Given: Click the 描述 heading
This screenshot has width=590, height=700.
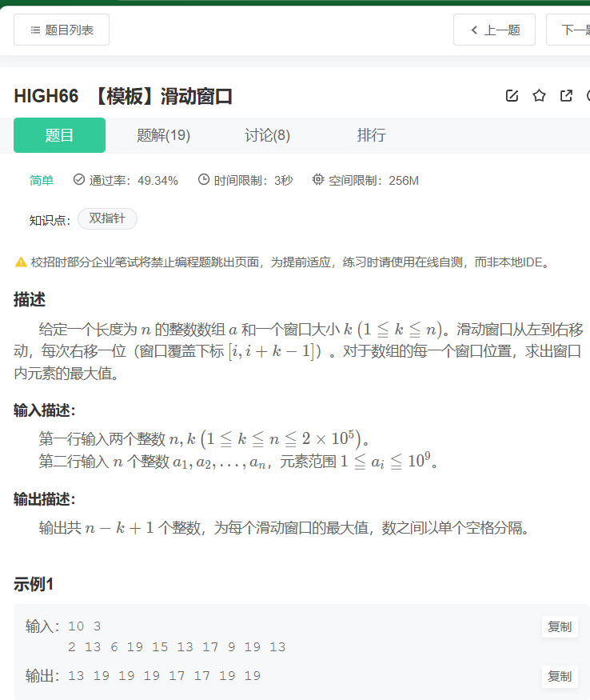Looking at the screenshot, I should click(30, 299).
